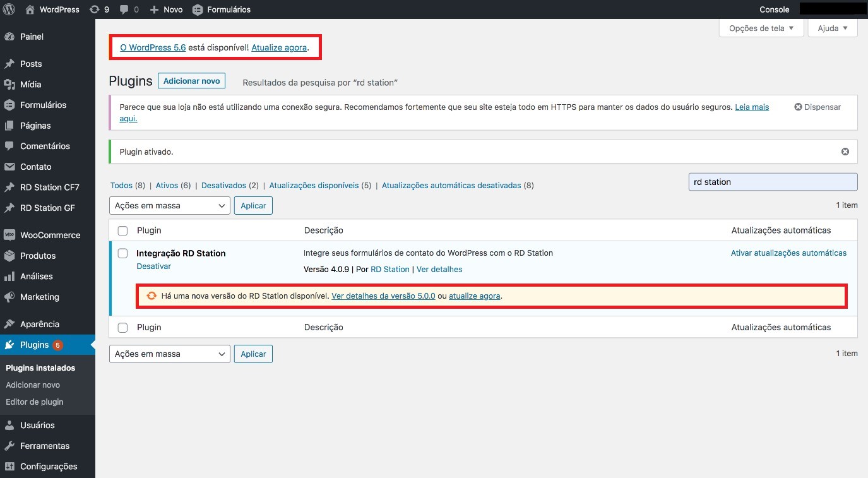This screenshot has width=868, height=478.
Task: Select the 'Versão 4.0.9' text
Action: coord(326,270)
